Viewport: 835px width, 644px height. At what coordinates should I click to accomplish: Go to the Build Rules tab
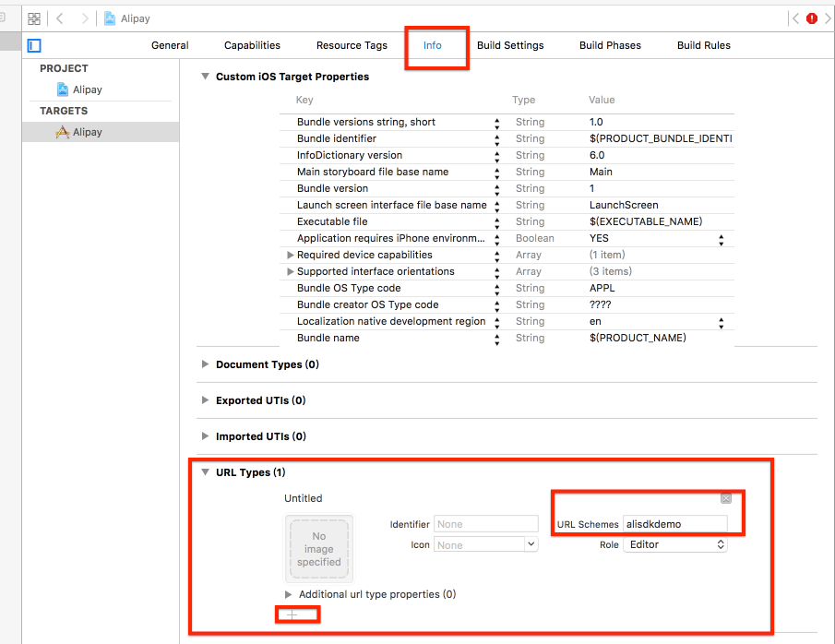[x=703, y=45]
